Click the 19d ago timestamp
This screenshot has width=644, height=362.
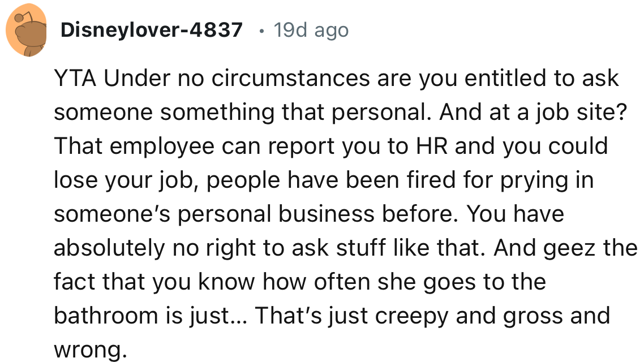[x=310, y=31]
